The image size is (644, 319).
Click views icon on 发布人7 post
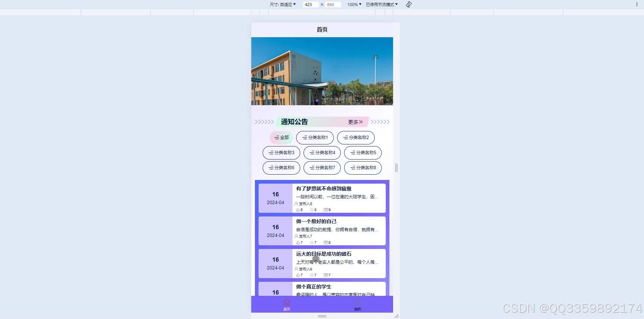[325, 243]
